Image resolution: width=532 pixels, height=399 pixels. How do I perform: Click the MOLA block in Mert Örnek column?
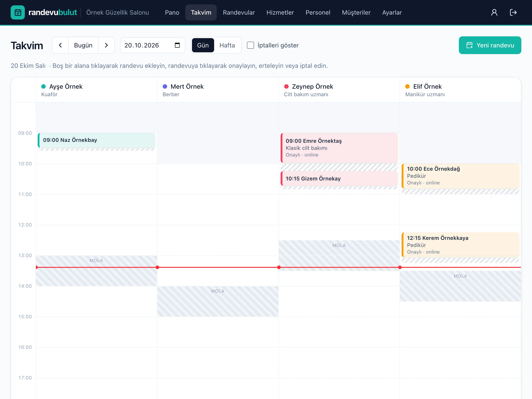(x=218, y=301)
